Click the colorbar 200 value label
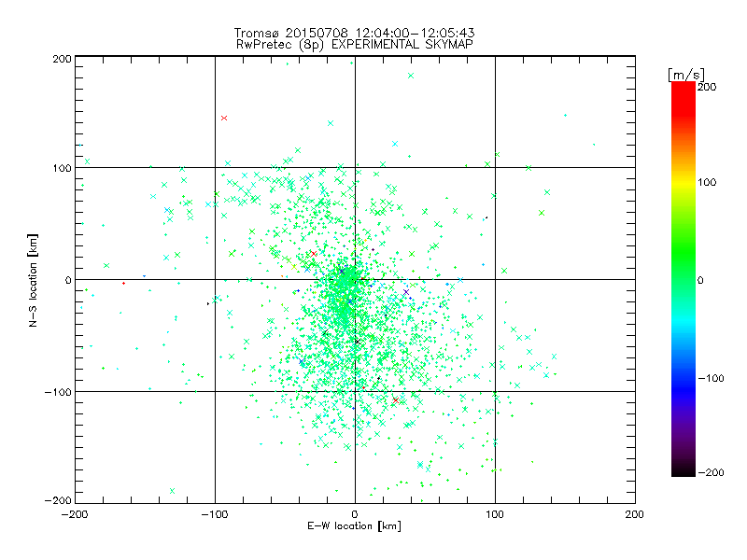 point(707,87)
